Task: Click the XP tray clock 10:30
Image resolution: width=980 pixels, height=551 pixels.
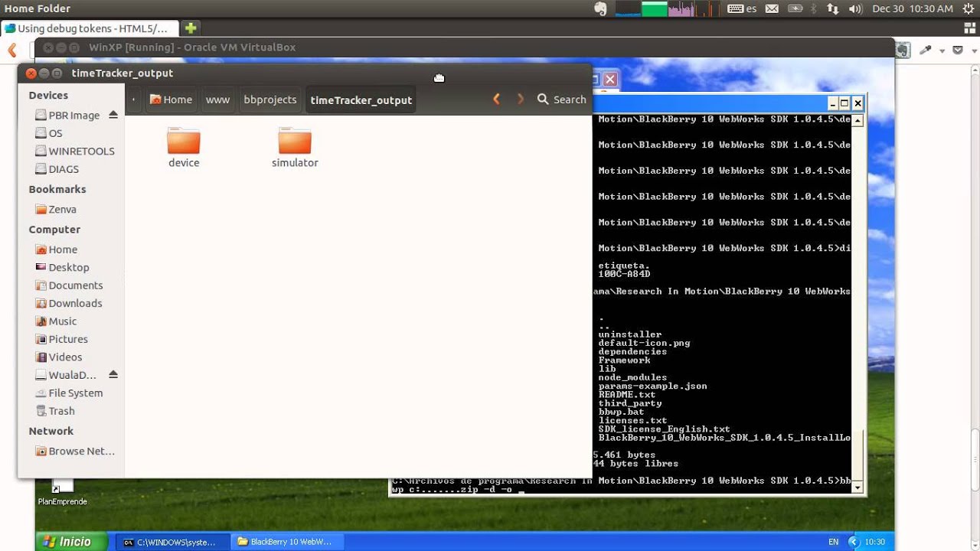Action: 875,542
